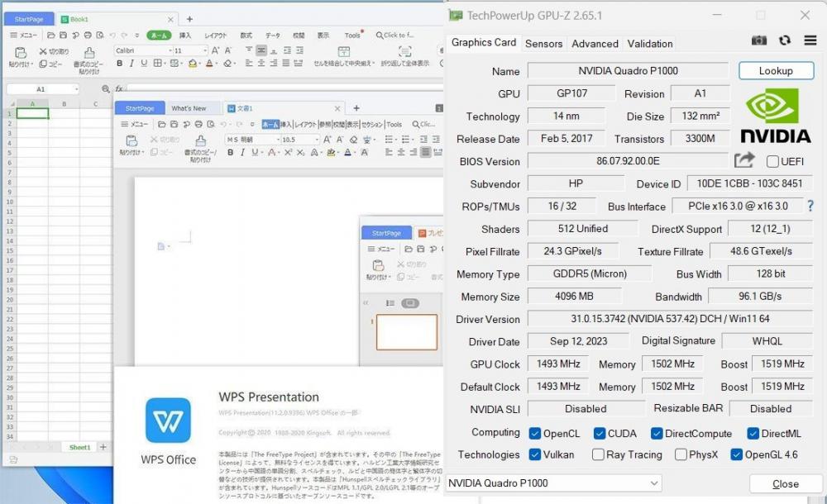Screen dimensions: 827x504
Task: Open the Spreadsheet paste dropdown arrow
Action: tap(31, 64)
